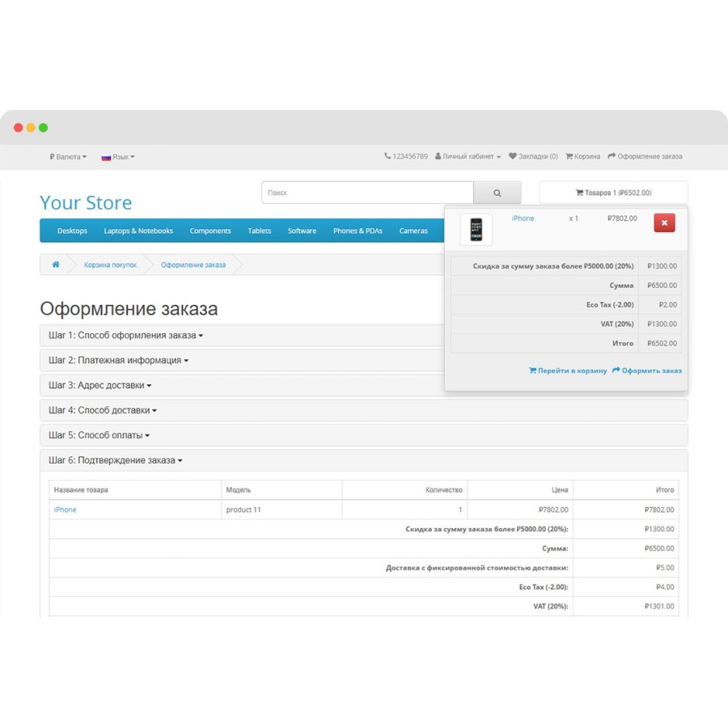Click inside the Поиск search field
This screenshot has width=728, height=728.
click(367, 193)
